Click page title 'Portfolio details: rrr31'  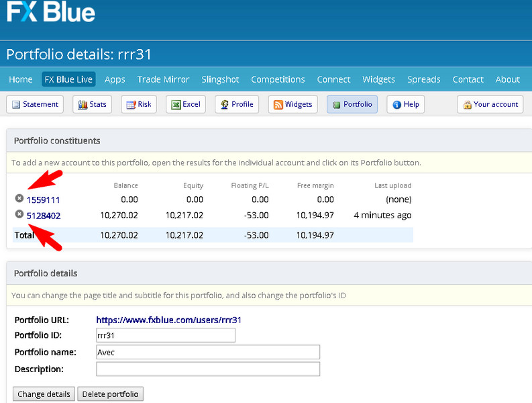78,54
